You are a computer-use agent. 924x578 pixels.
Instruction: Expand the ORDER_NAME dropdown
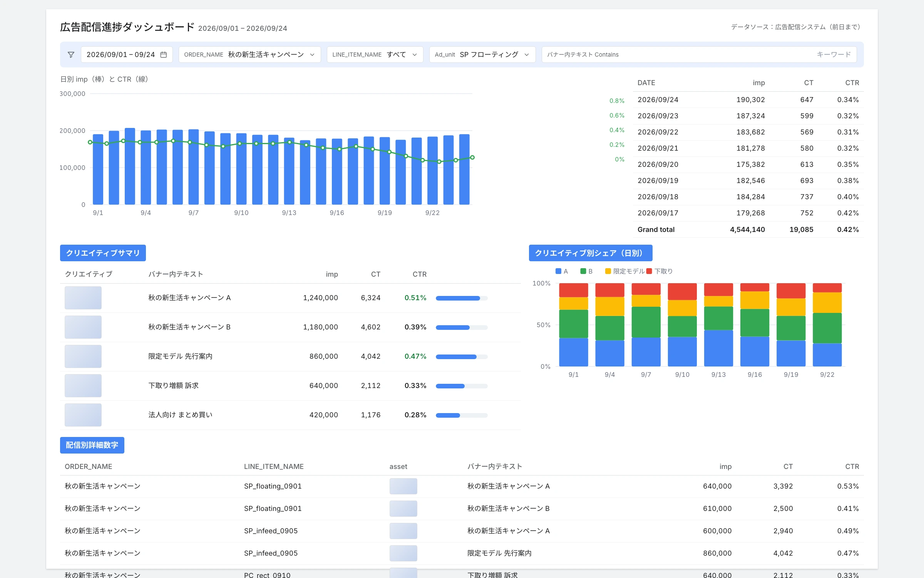249,55
